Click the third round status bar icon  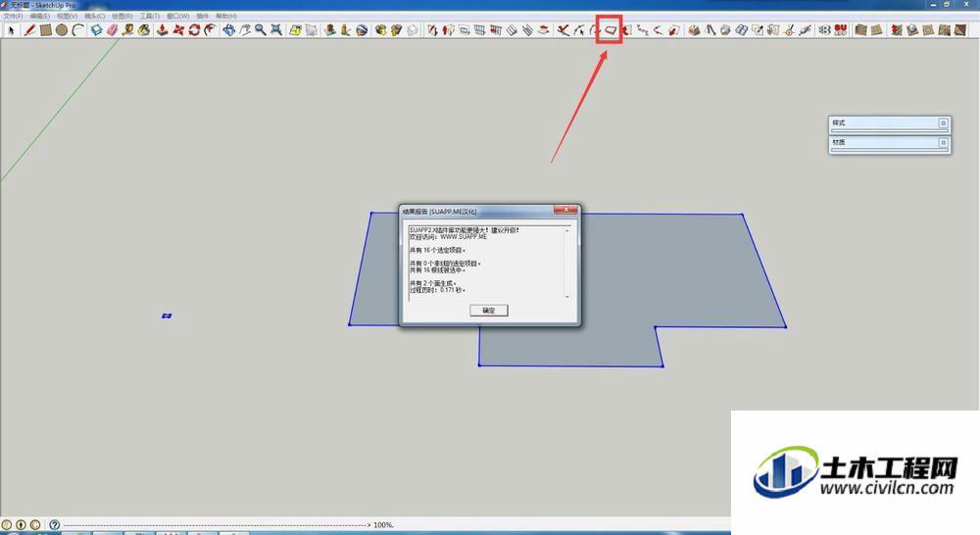coord(35,525)
